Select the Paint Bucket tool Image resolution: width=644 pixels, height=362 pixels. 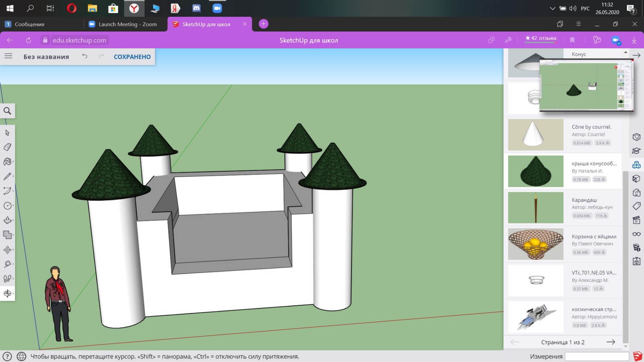tap(7, 162)
